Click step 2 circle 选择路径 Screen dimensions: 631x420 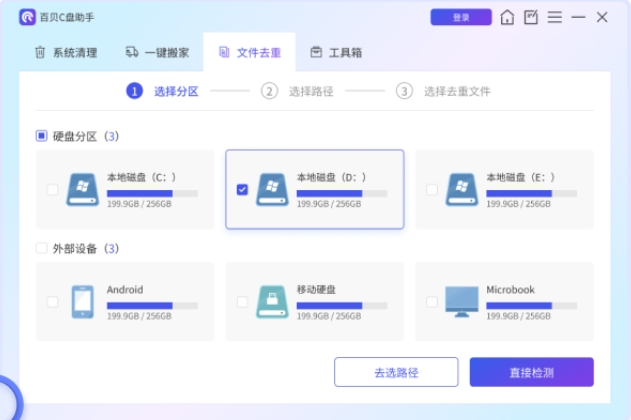[x=269, y=91]
